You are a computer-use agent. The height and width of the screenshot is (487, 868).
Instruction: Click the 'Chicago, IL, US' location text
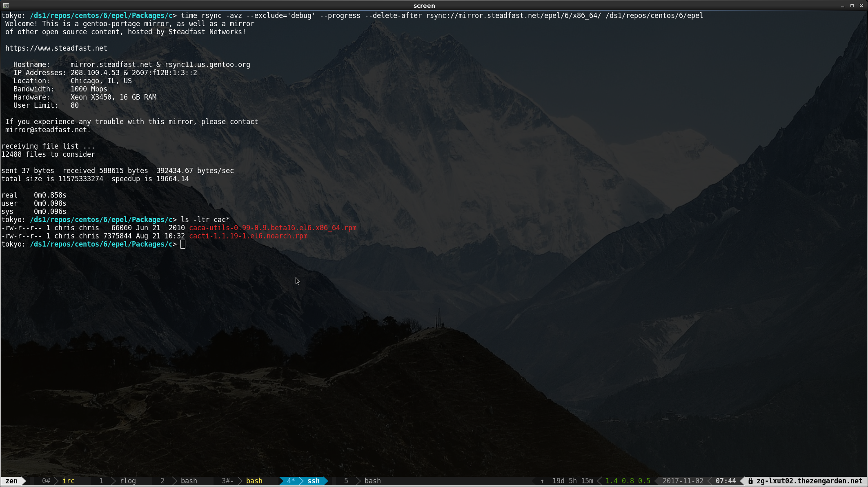[101, 81]
